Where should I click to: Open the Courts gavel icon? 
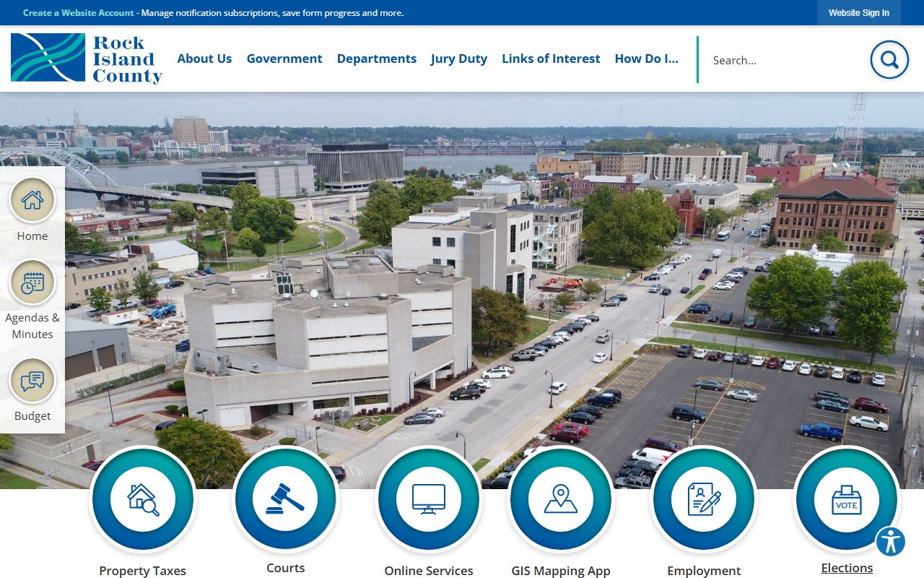[286, 499]
